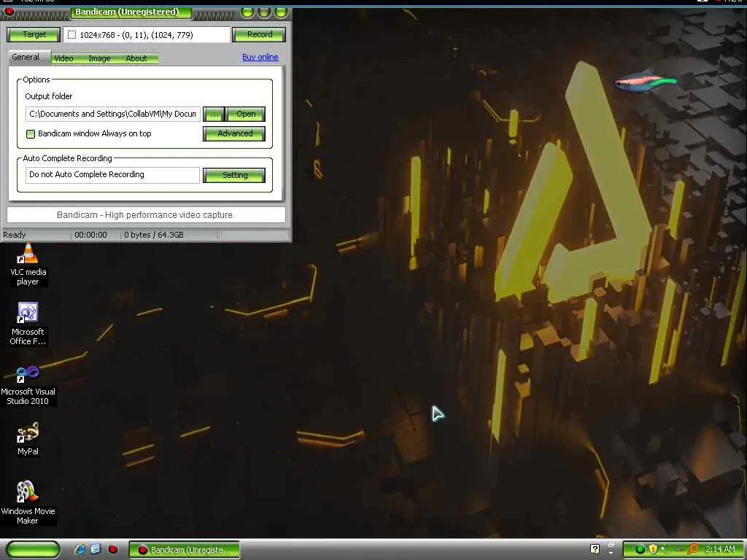Click the red Bandicam title bar icon
The image size is (747, 560).
pos(9,12)
